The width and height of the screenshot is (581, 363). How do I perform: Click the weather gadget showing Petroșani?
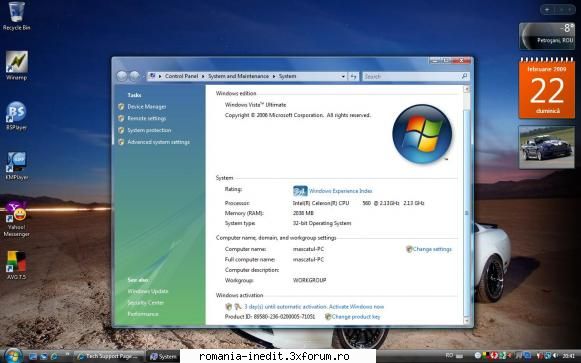pos(547,36)
